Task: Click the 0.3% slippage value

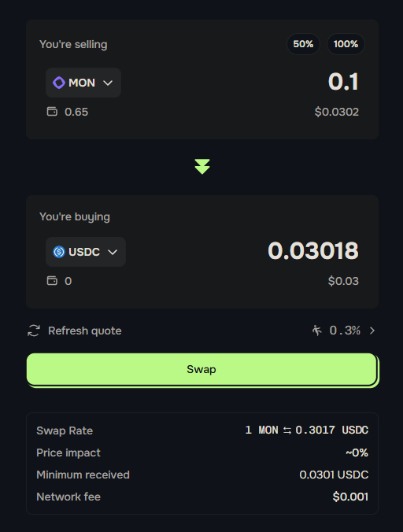Action: (x=345, y=330)
